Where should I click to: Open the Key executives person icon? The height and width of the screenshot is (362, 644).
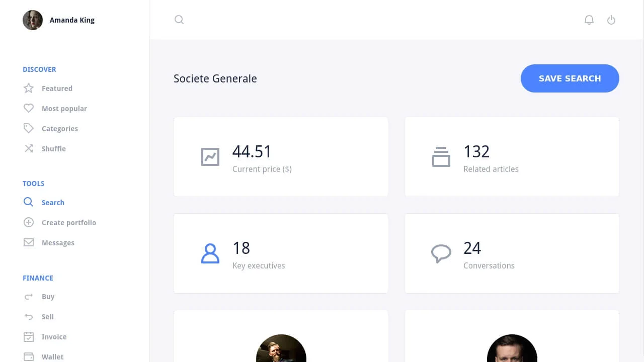(210, 253)
